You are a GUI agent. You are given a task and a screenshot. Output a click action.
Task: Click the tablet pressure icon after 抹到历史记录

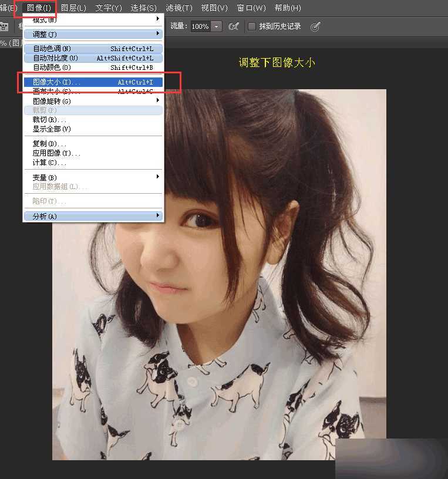pos(315,26)
